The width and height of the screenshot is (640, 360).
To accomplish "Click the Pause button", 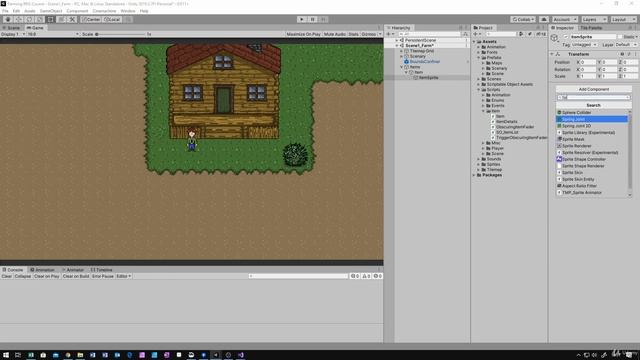I will [x=312, y=19].
